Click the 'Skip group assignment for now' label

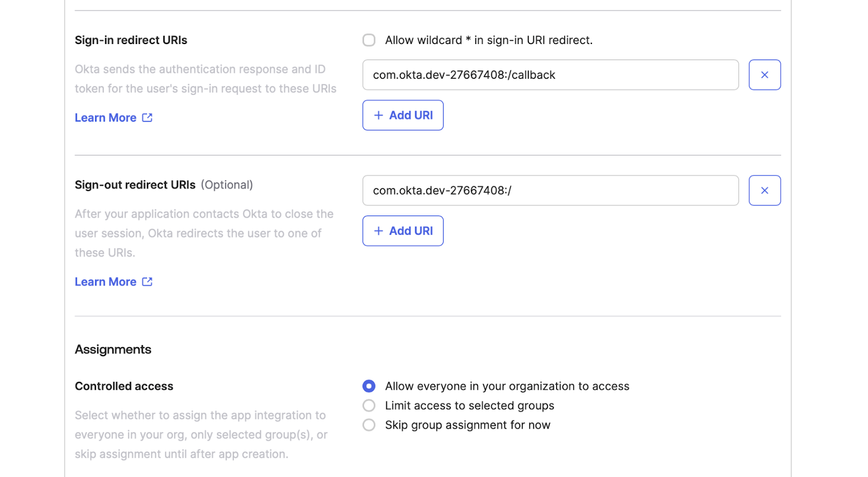467,425
